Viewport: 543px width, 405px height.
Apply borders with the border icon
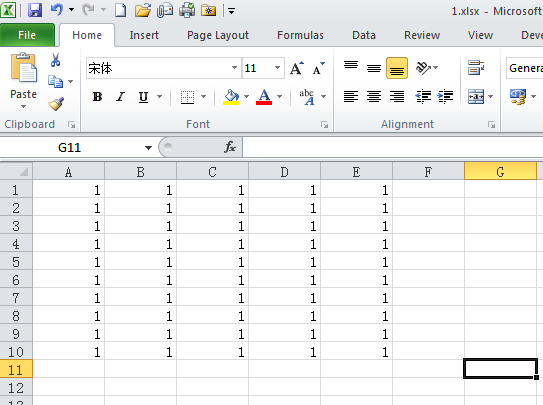[187, 97]
